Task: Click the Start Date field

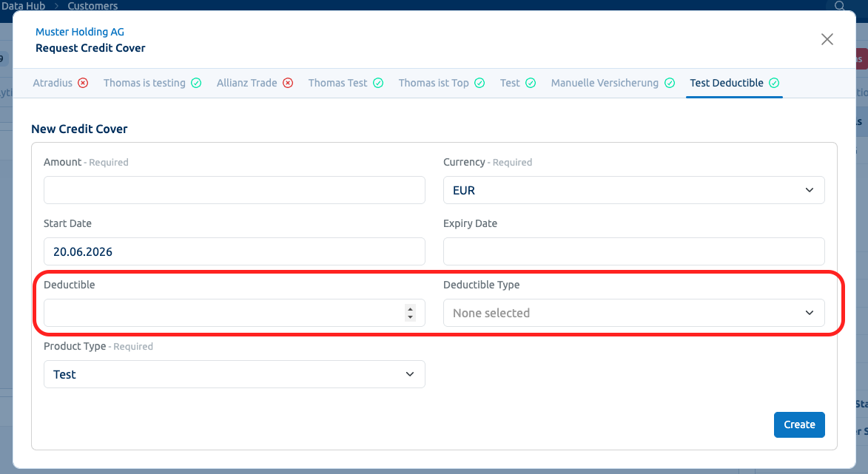Action: 234,251
